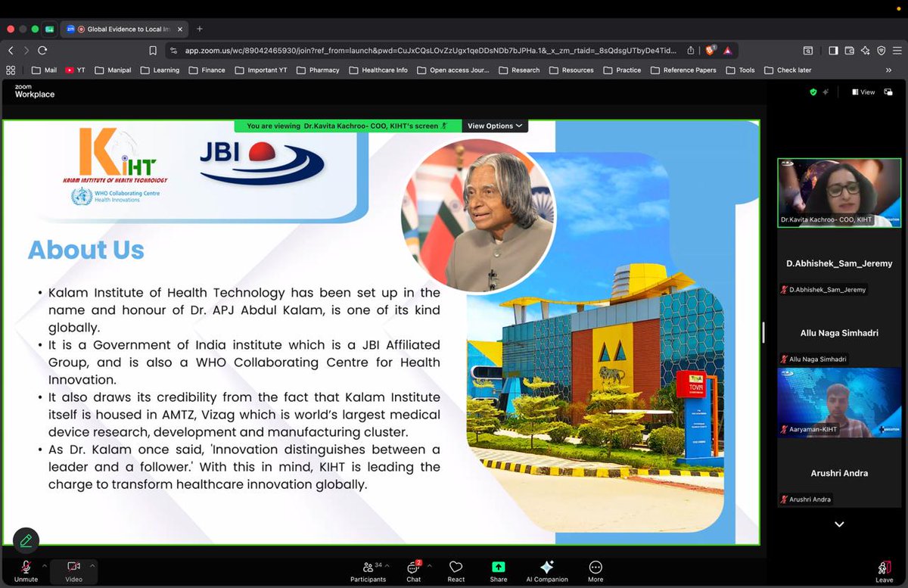The height and width of the screenshot is (588, 908).
Task: Select Aaryaman-KIHT video tile
Action: click(x=839, y=403)
